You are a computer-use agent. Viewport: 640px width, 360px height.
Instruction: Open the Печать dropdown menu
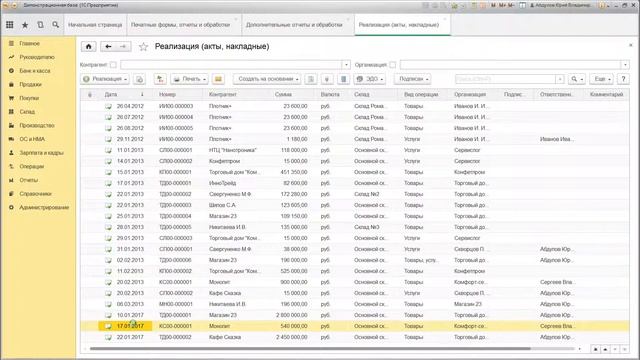point(189,79)
